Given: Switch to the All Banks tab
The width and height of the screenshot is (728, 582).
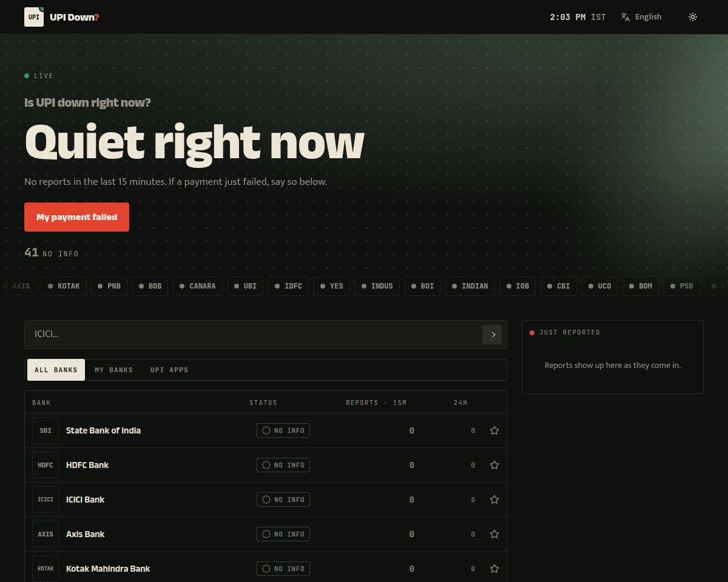Looking at the screenshot, I should [x=56, y=370].
